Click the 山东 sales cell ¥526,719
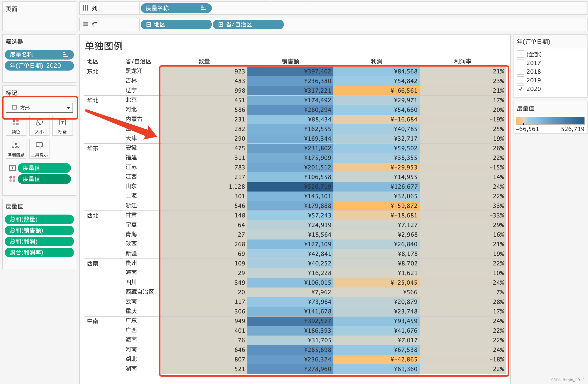 [x=290, y=186]
